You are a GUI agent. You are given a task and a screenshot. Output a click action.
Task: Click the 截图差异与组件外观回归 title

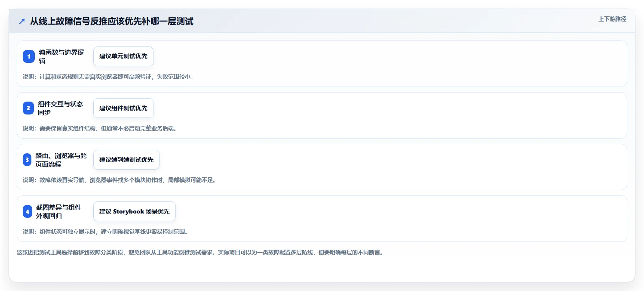pos(59,211)
